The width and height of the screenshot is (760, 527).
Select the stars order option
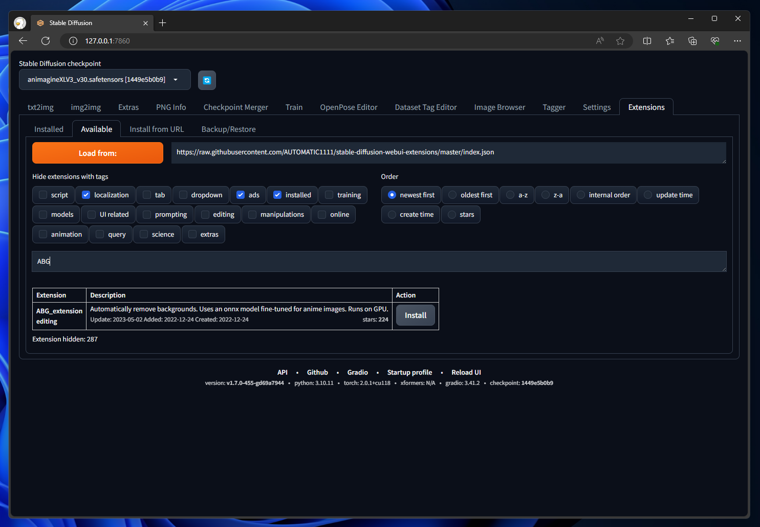(452, 214)
